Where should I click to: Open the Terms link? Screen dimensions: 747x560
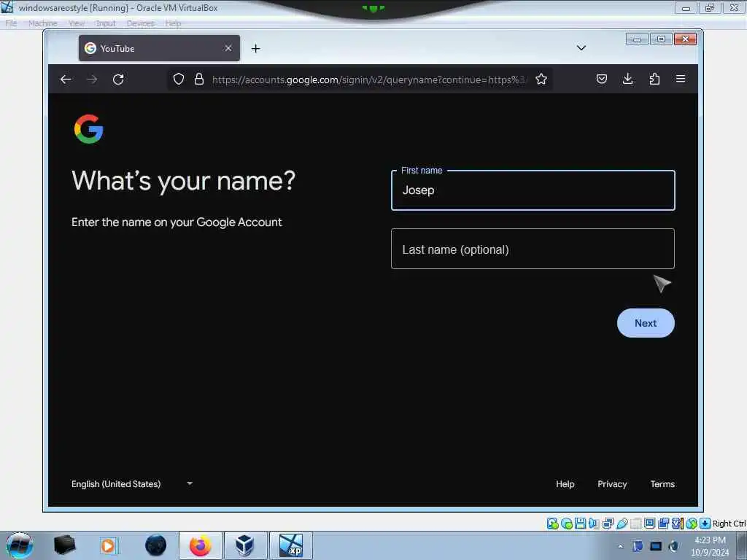point(662,484)
